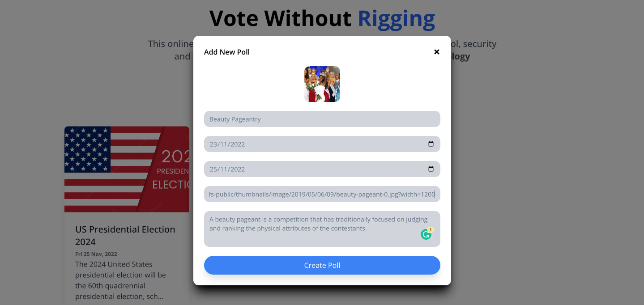This screenshot has height=305, width=644.
Task: Select the day 25 in end date
Action: pos(213,169)
